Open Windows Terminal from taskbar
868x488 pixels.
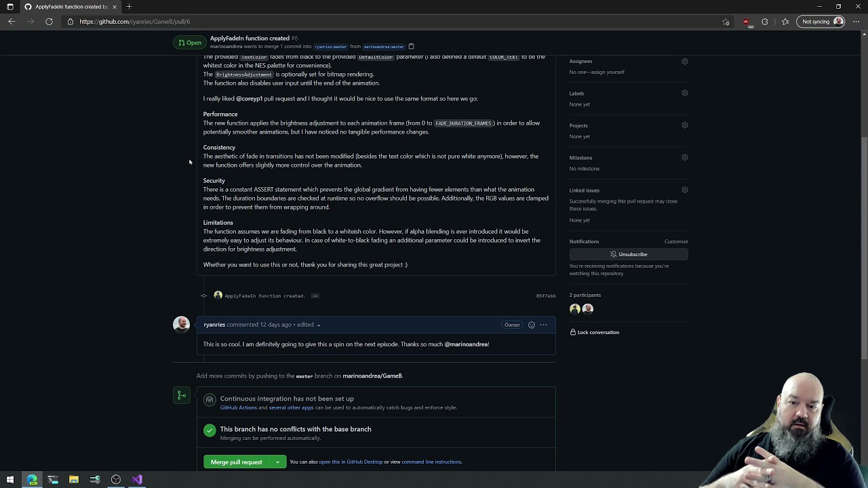[53, 480]
